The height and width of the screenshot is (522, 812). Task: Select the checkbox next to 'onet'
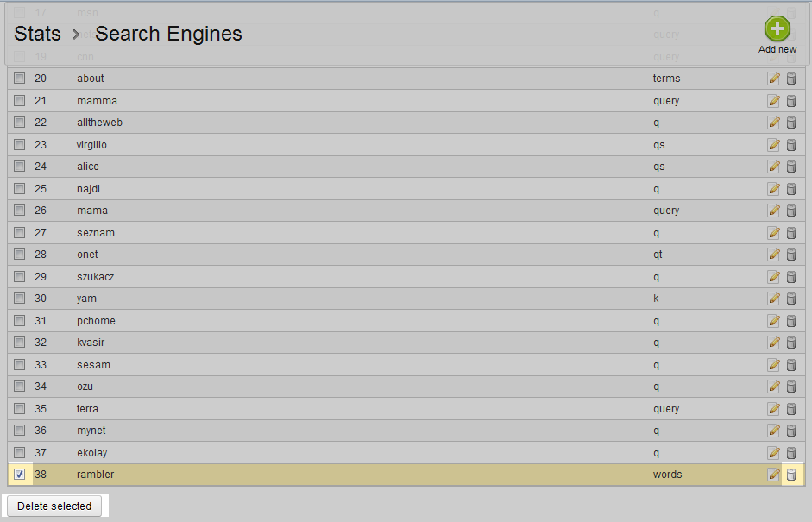(x=20, y=255)
